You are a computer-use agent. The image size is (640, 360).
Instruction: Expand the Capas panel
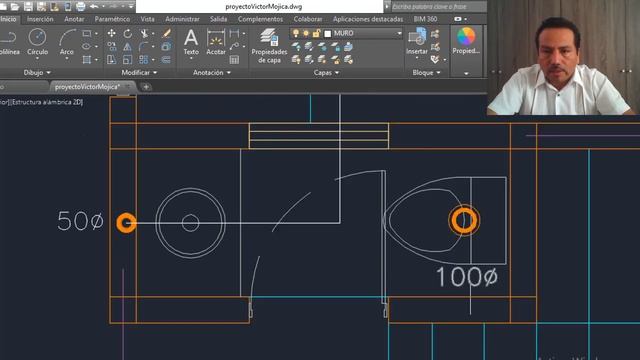[326, 72]
